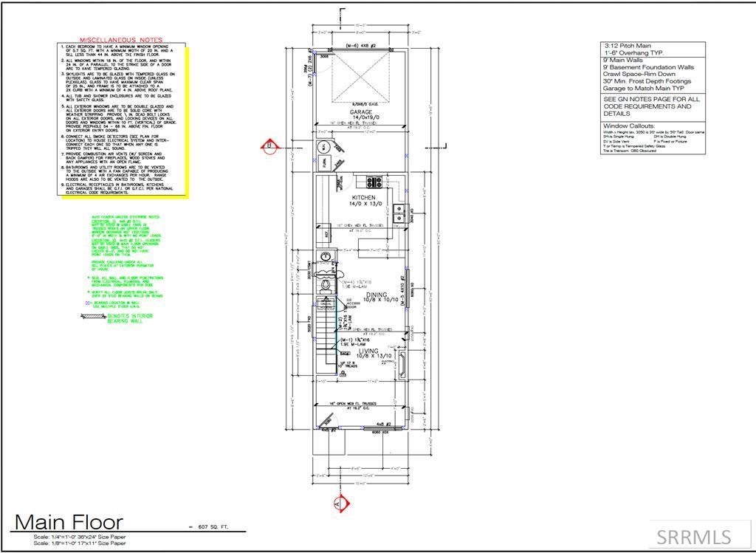The image size is (756, 553).
Task: Select the bathroom vanity sink symbol
Action: pos(325,256)
